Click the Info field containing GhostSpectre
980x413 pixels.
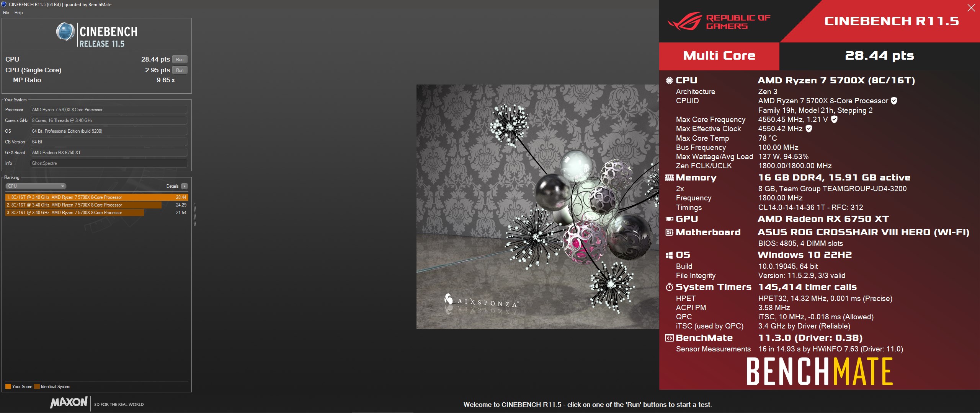tap(109, 163)
